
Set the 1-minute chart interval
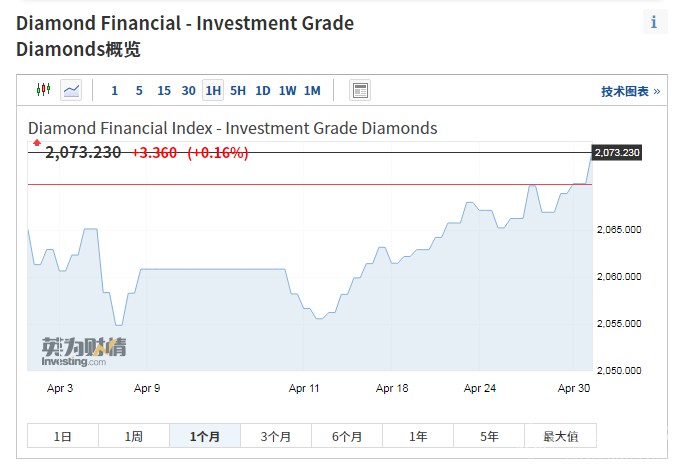pos(114,91)
